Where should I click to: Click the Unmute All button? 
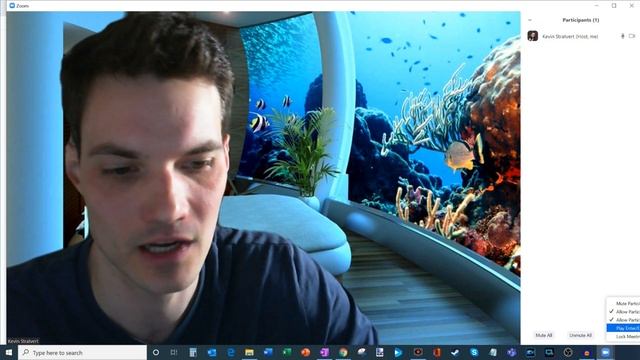click(580, 336)
